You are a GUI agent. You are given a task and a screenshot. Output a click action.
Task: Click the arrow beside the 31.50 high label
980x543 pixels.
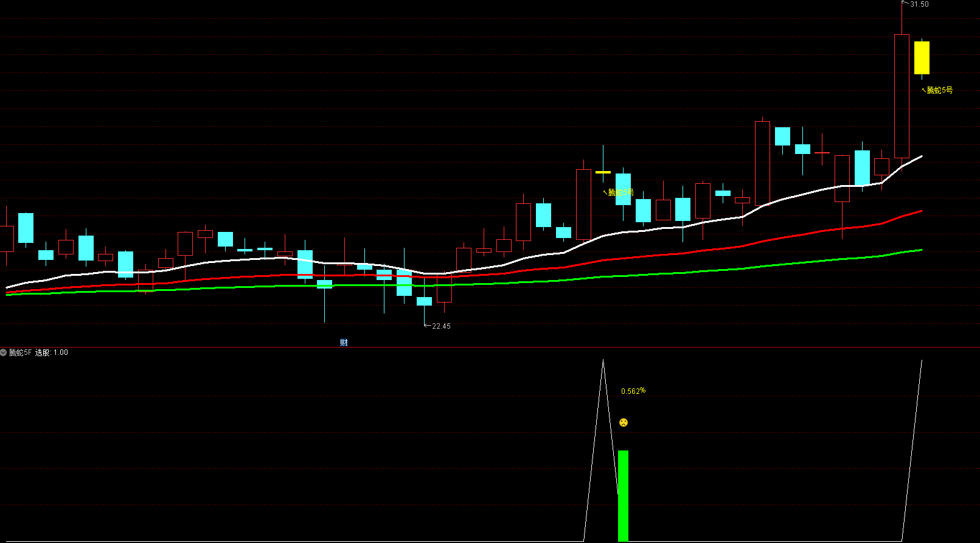[x=905, y=4]
